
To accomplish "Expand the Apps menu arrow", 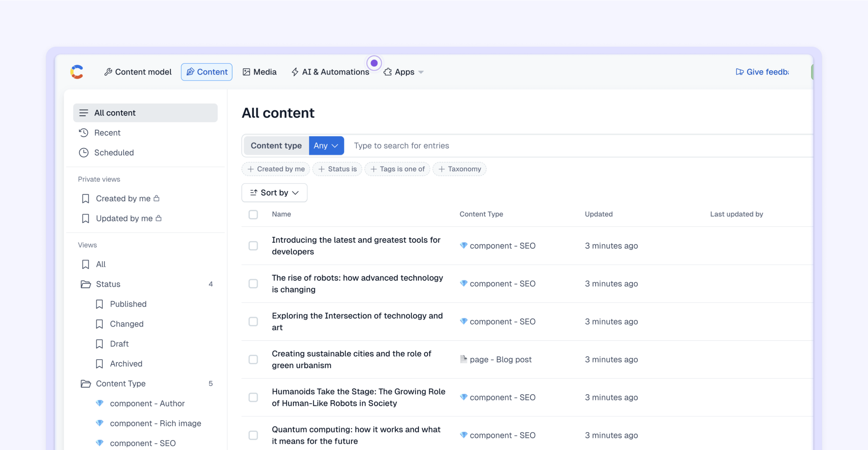I will pos(421,72).
